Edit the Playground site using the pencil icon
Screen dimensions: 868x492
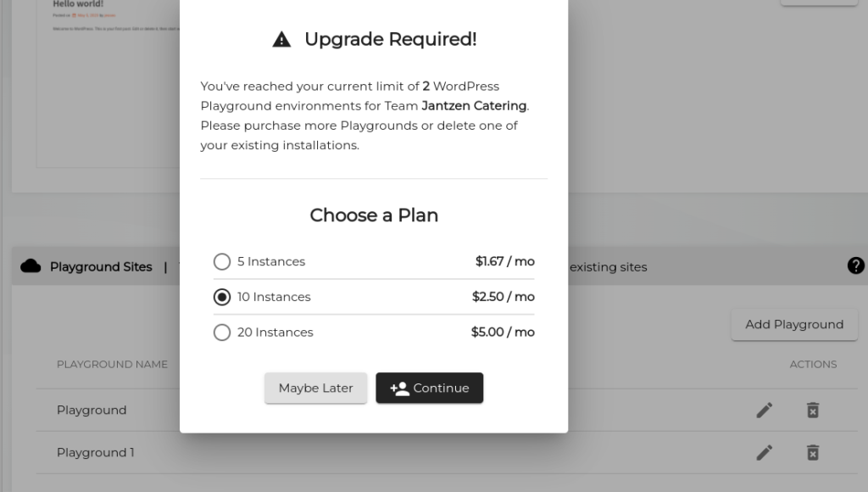coord(764,410)
